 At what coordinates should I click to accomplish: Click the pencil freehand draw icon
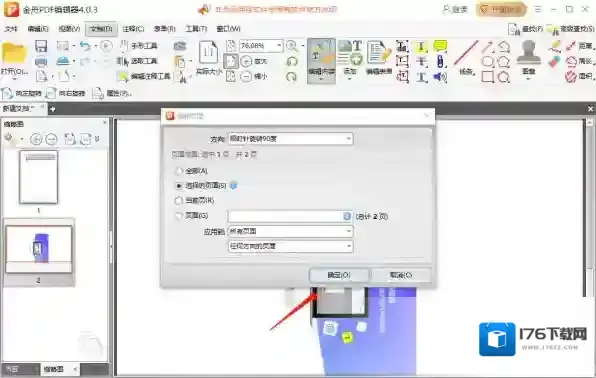tap(555, 46)
